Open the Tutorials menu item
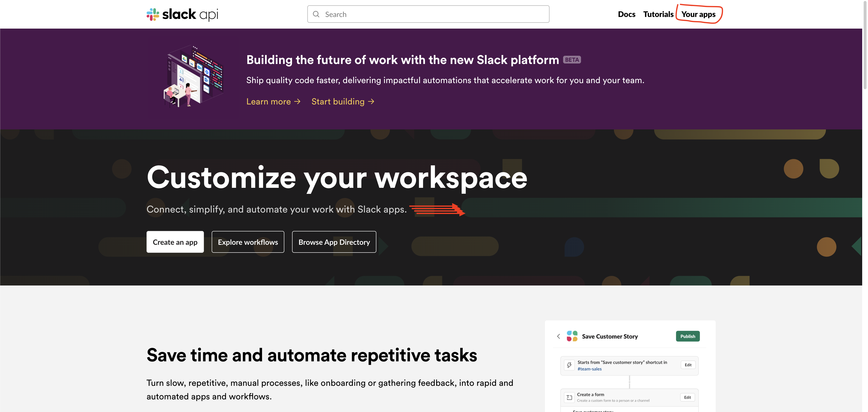The height and width of the screenshot is (412, 868). click(658, 14)
